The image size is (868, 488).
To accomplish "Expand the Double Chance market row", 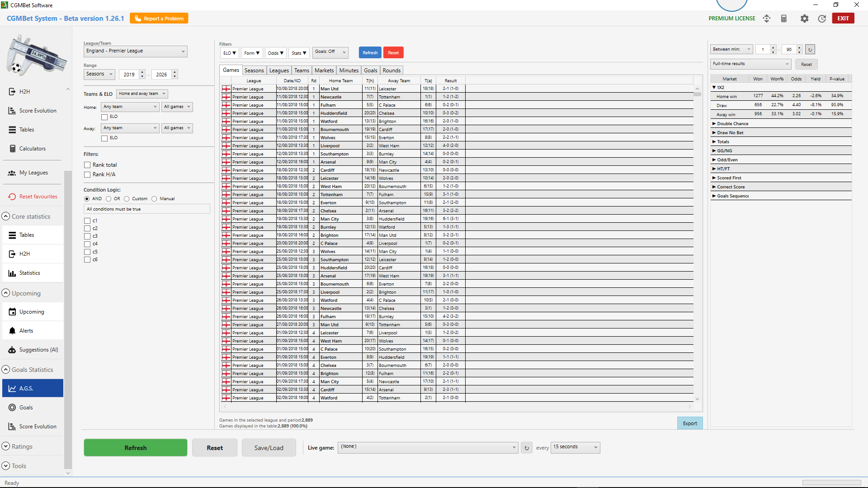I will (714, 124).
